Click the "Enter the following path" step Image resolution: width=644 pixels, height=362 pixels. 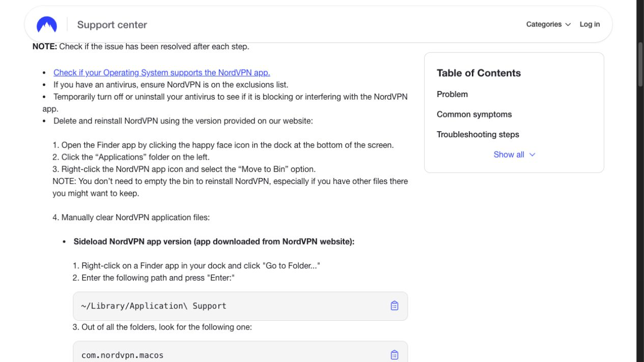click(153, 278)
